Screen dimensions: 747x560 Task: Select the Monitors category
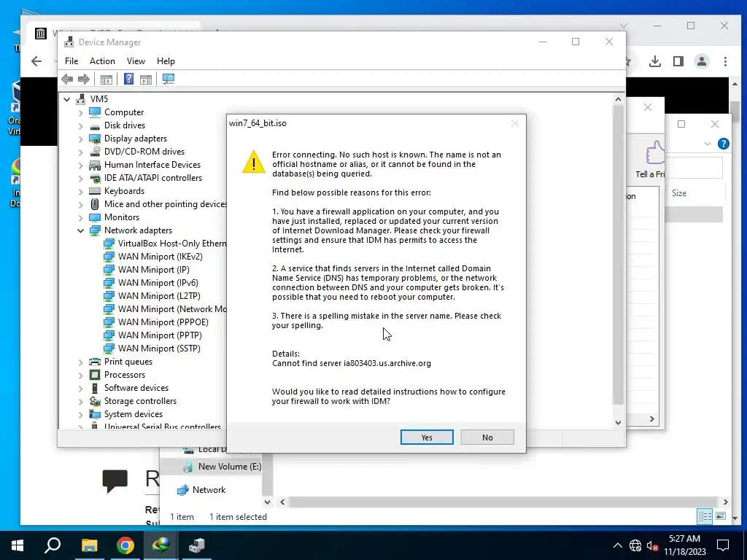point(122,217)
